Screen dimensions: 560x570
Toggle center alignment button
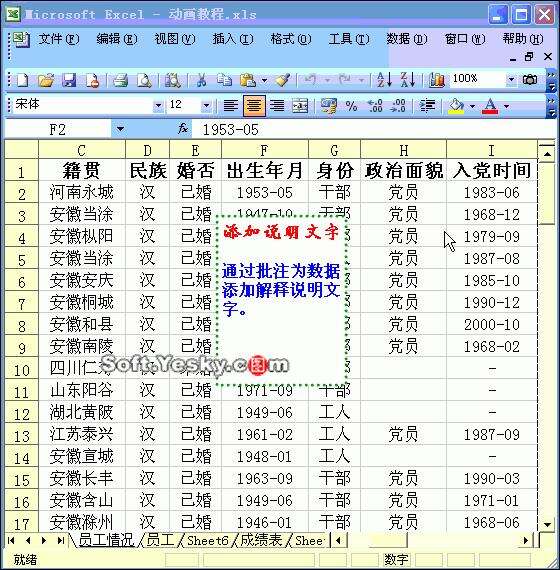pos(254,106)
